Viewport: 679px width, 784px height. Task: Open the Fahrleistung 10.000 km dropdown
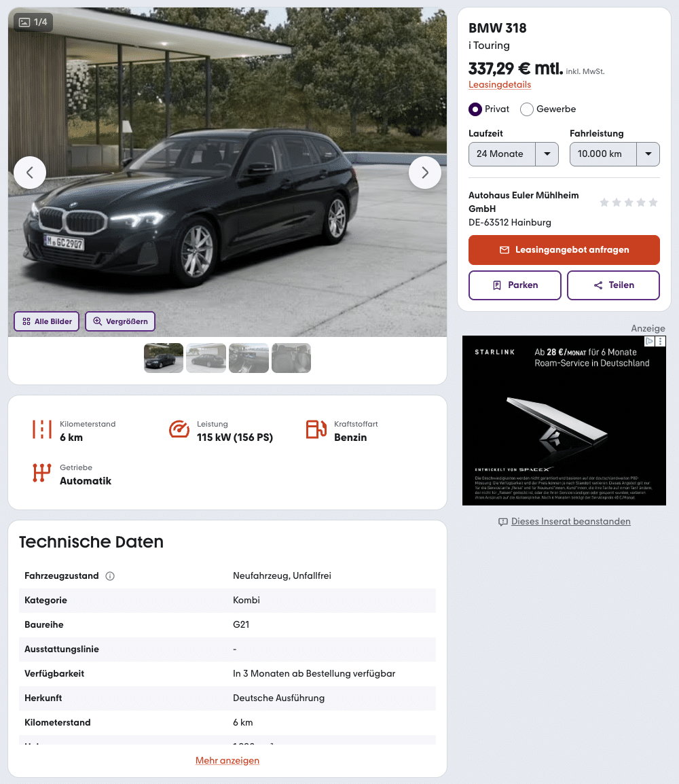point(614,154)
